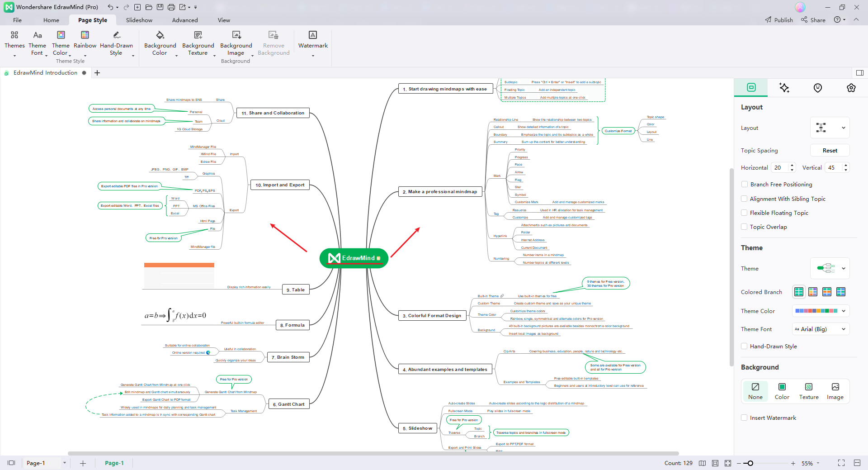Click the Publish button
This screenshot has width=868, height=470.
(x=779, y=20)
